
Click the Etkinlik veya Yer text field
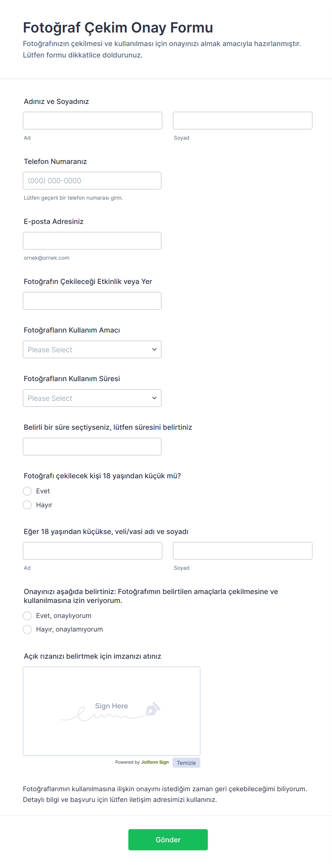click(x=92, y=301)
